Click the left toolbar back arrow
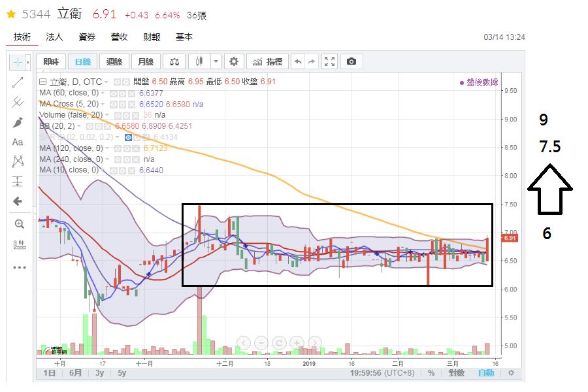Image resolution: width=588 pixels, height=392 pixels. point(18,201)
